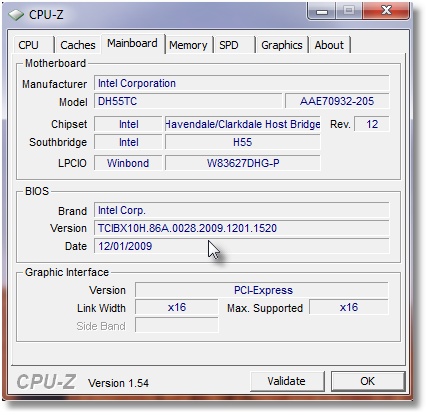Click the BIOS Date field 12/01/2009
The width and height of the screenshot is (427, 415).
tap(241, 246)
